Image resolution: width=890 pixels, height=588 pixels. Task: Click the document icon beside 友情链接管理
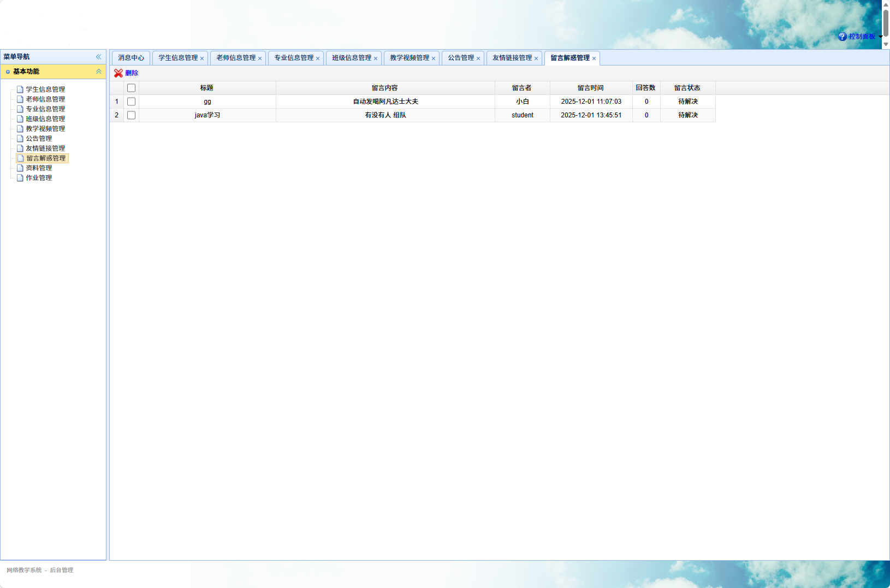[20, 149]
